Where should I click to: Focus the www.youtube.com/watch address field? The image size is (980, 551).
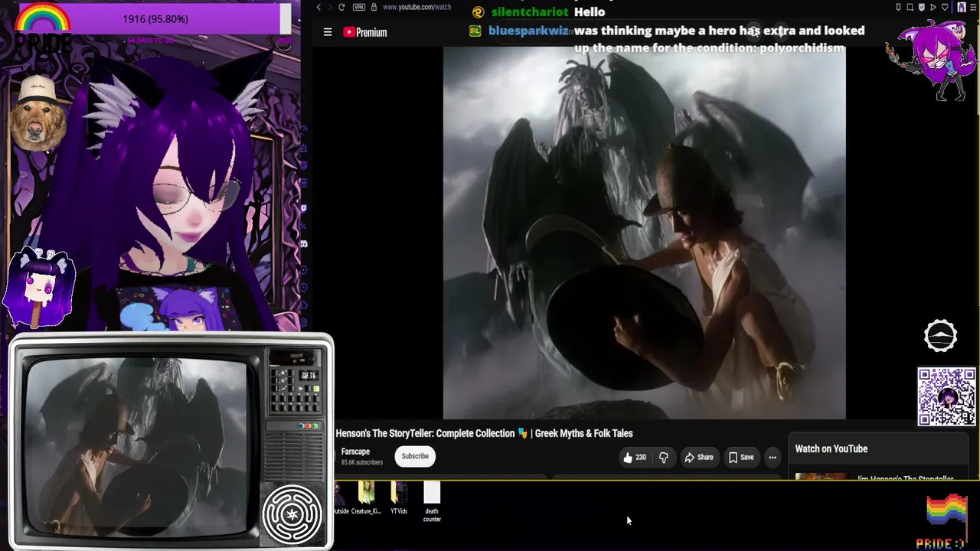coord(416,8)
